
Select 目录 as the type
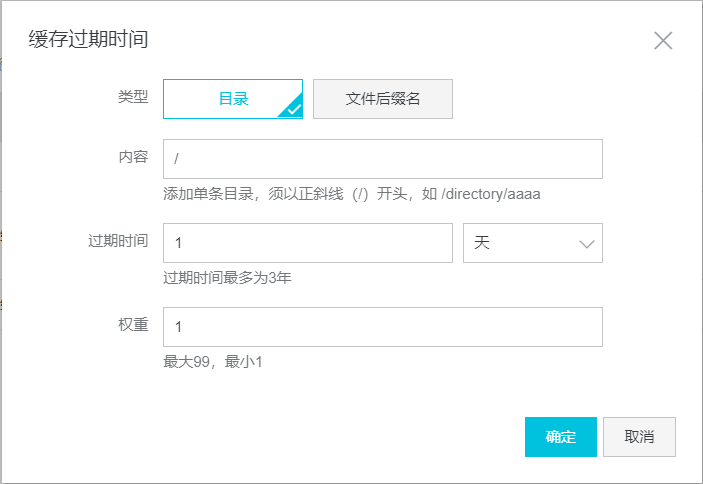[x=232, y=99]
